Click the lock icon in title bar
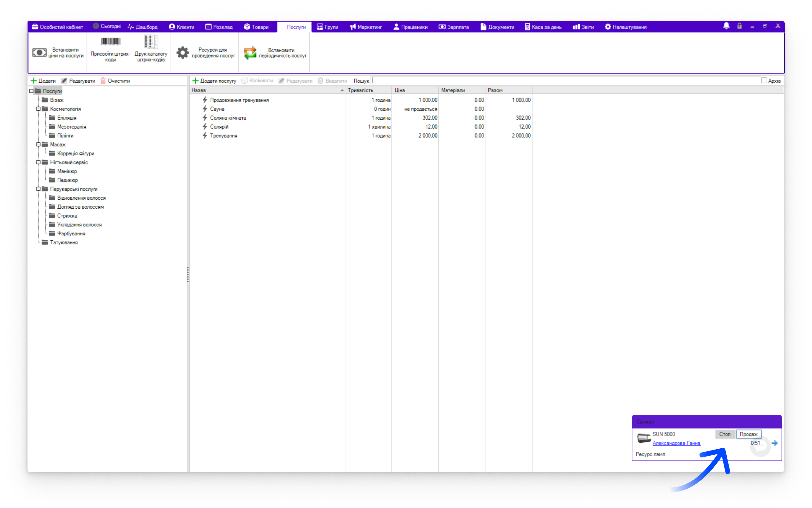The width and height of the screenshot is (812, 508). click(x=739, y=26)
